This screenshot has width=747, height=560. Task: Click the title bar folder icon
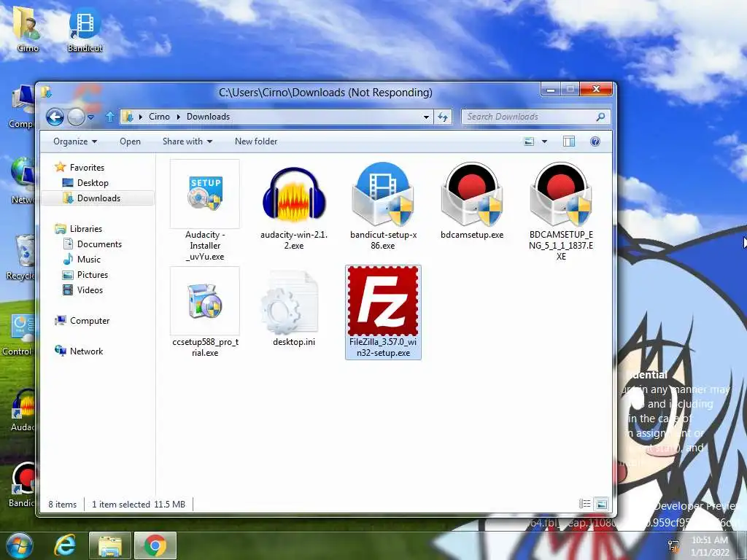click(46, 92)
